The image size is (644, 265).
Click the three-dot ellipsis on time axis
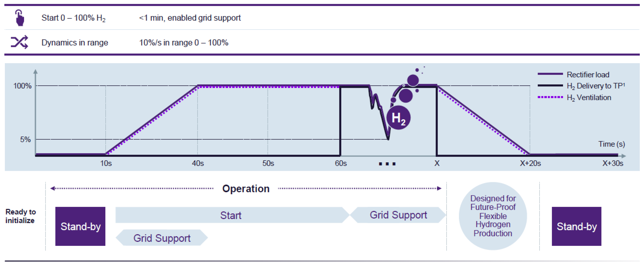(x=387, y=164)
